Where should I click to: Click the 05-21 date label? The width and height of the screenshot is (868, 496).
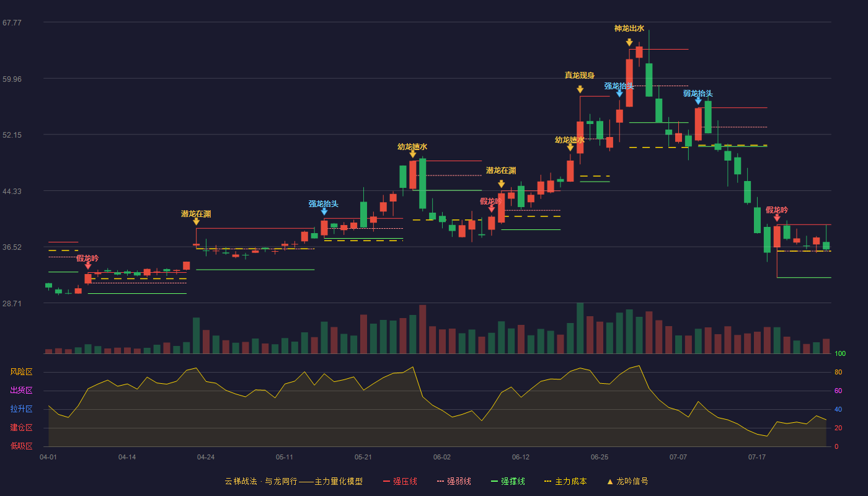click(x=363, y=457)
